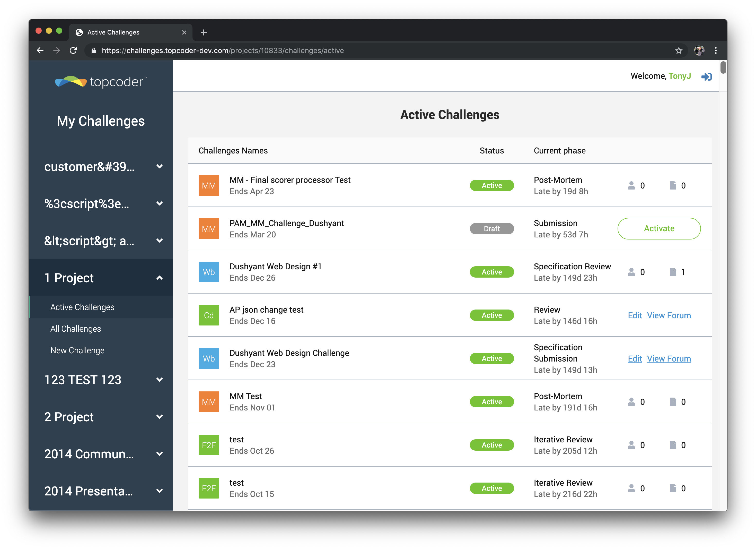Open All Challenges in the sidebar
Viewport: 756px width, 549px height.
(76, 329)
